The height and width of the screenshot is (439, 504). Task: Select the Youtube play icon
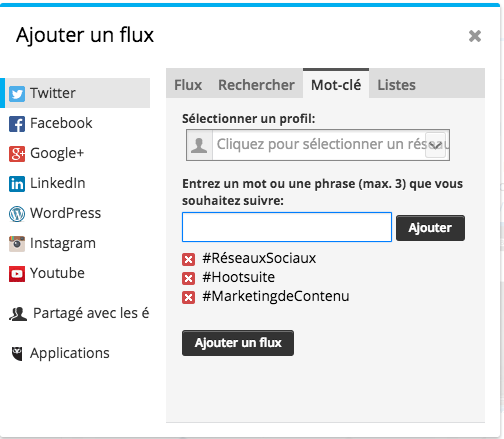click(x=17, y=274)
